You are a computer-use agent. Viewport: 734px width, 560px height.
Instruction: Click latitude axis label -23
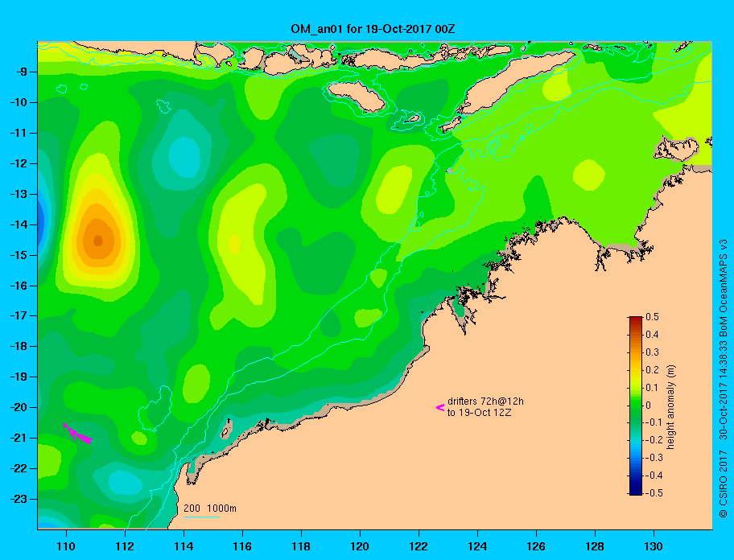pyautogui.click(x=19, y=499)
